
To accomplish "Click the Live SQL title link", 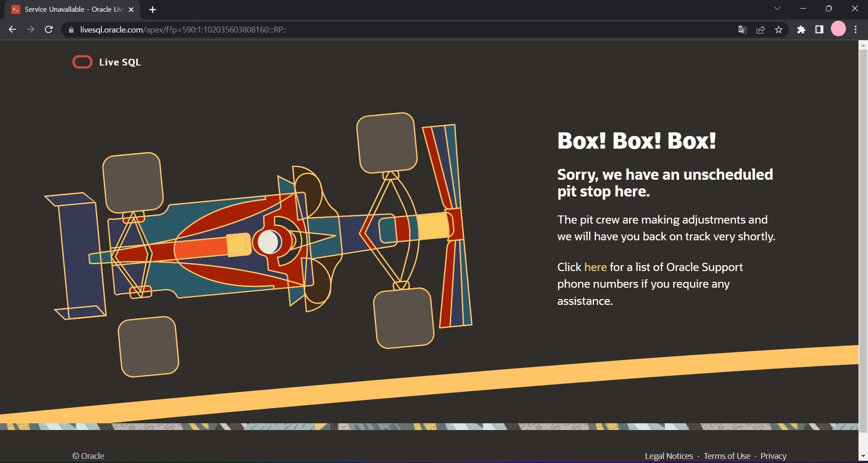I will (120, 62).
